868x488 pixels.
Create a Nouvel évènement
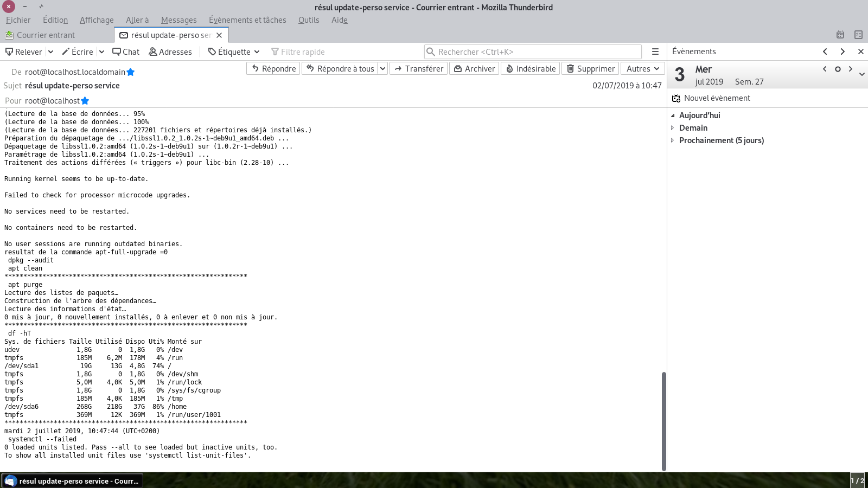click(x=717, y=98)
